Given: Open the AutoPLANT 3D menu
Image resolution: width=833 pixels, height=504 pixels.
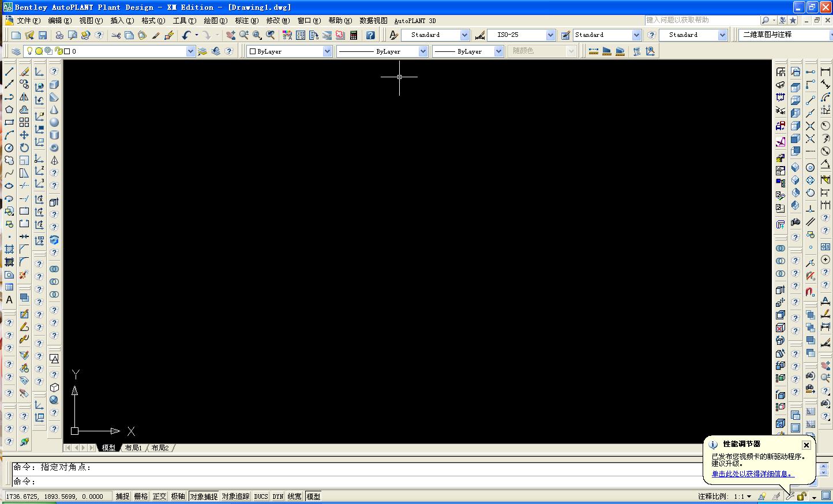Looking at the screenshot, I should 415,21.
